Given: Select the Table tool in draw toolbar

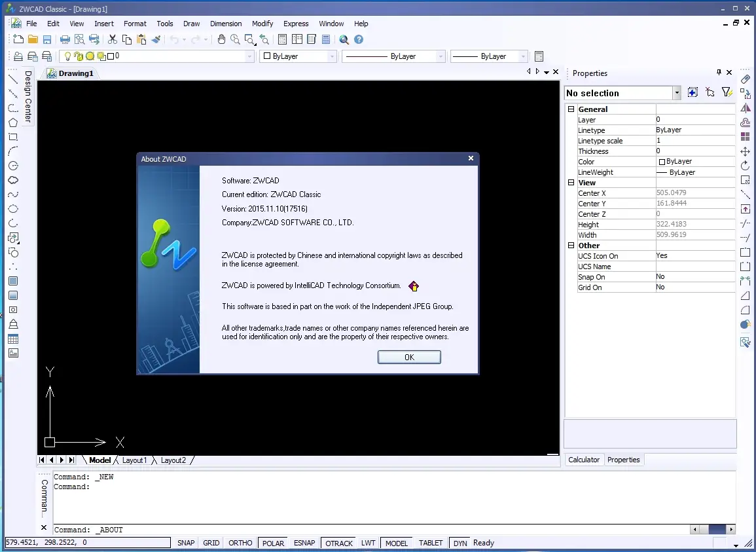Looking at the screenshot, I should (x=13, y=339).
